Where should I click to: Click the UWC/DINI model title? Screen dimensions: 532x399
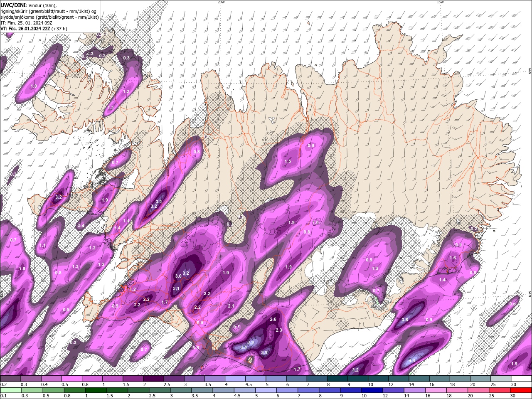13,5
